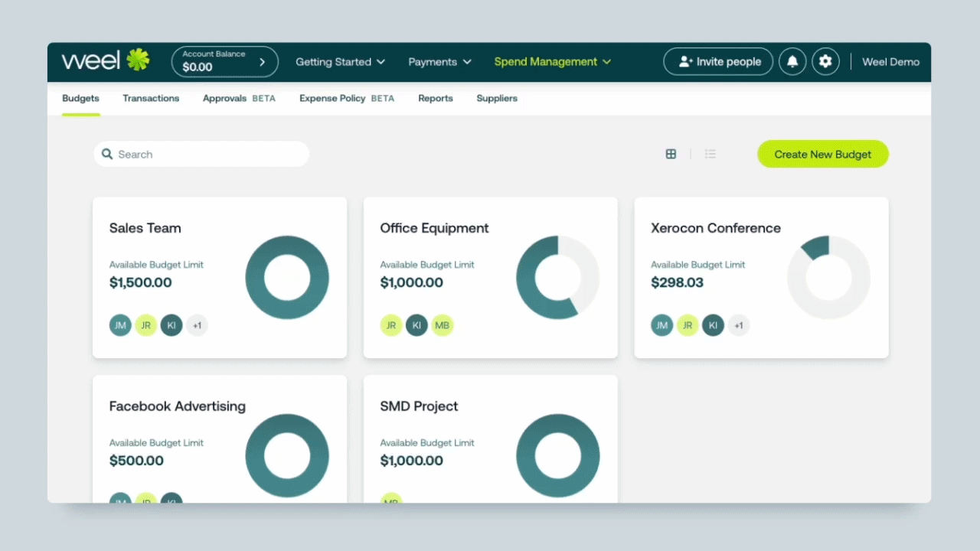Open the Sales Team budget title
980x551 pixels.
[145, 228]
